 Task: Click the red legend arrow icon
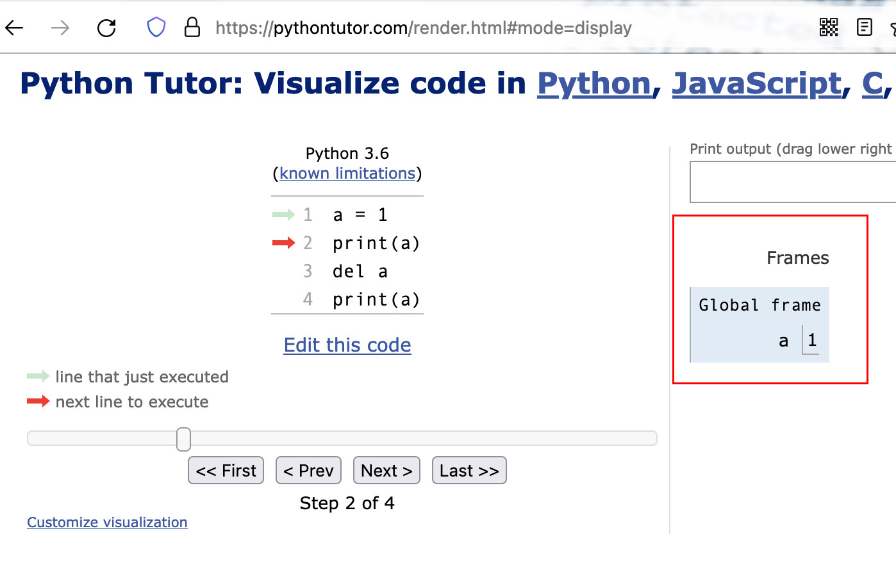pyautogui.click(x=38, y=401)
